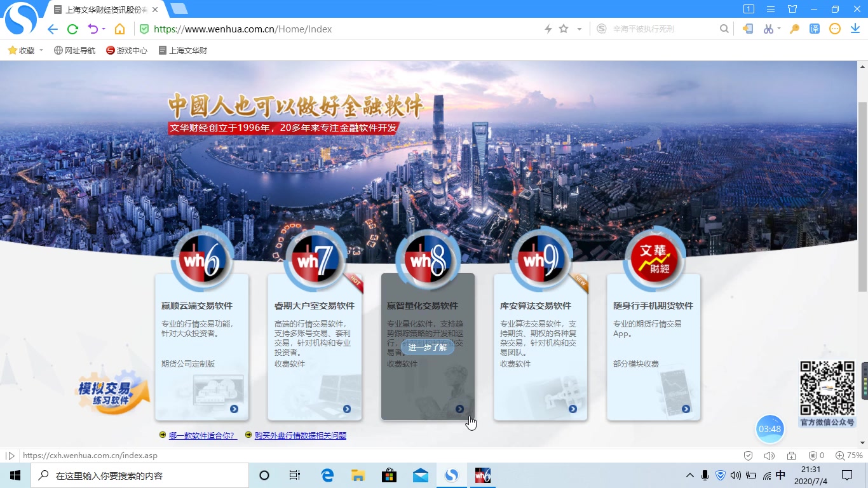Open Microsoft Edge from the taskbar
Screen dimensions: 868x488
pyautogui.click(x=327, y=475)
